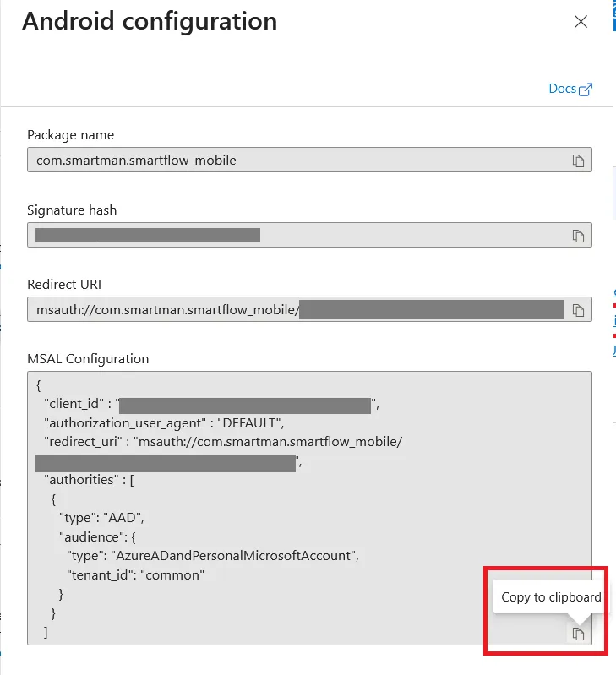The width and height of the screenshot is (616, 675).
Task: Copy the Signature hash value
Action: coord(578,236)
